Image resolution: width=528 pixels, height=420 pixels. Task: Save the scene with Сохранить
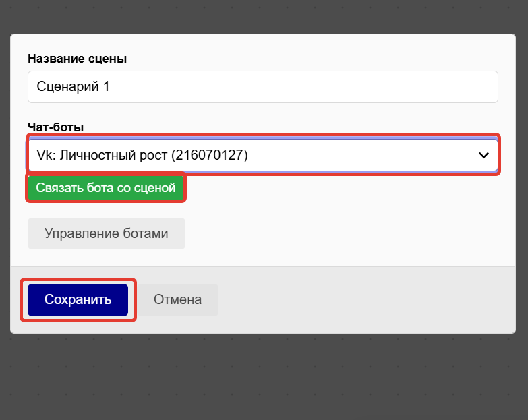[x=78, y=299]
